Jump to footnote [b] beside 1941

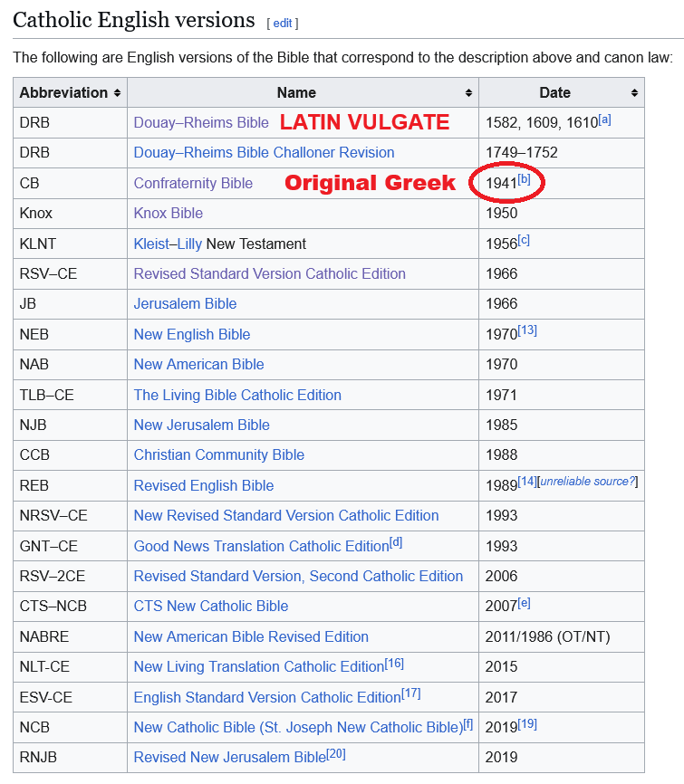pos(524,179)
